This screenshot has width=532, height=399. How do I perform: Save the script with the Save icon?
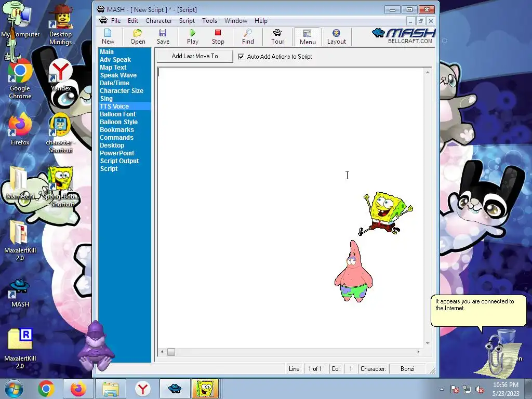163,36
